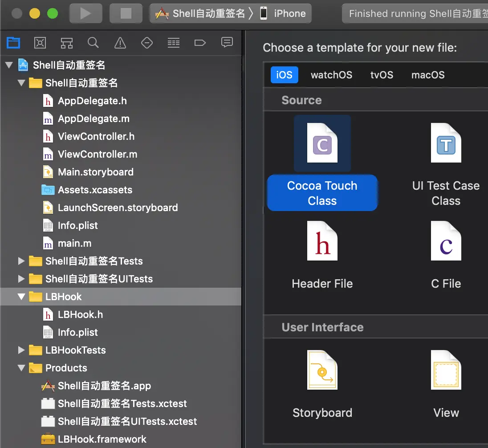488x448 pixels.
Task: Click the Products folder row
Action: (x=121, y=368)
